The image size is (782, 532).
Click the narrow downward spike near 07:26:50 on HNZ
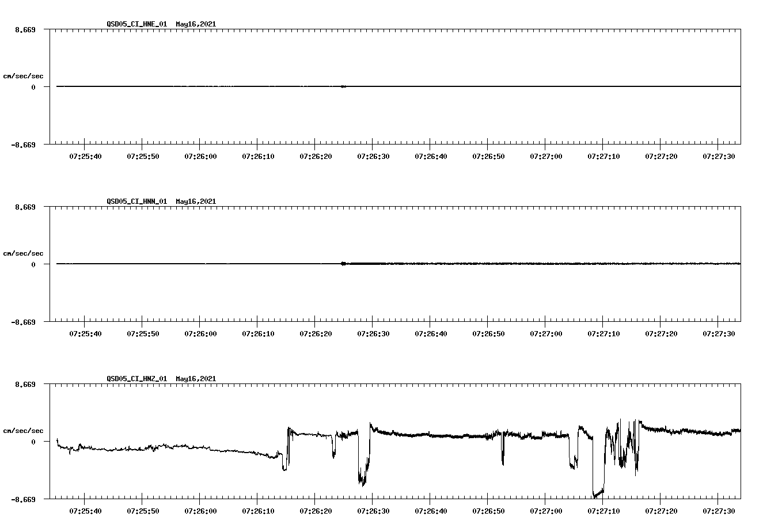tap(502, 455)
